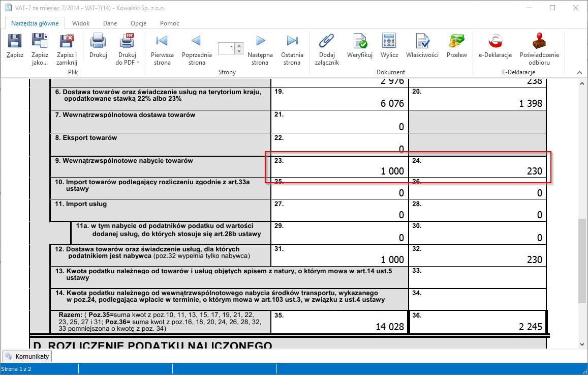
Task: Open document Właściwości
Action: [422, 42]
